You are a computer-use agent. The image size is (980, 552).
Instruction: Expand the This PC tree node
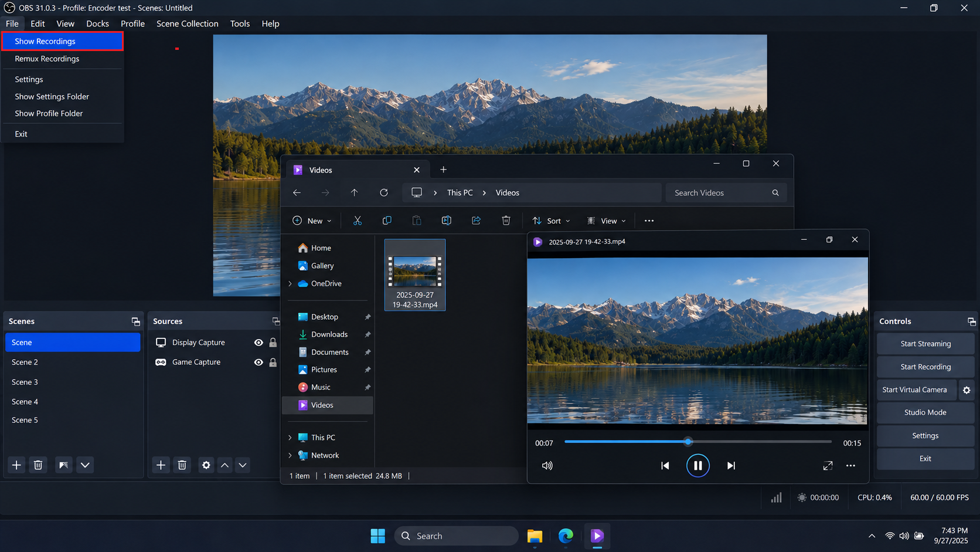pos(290,438)
